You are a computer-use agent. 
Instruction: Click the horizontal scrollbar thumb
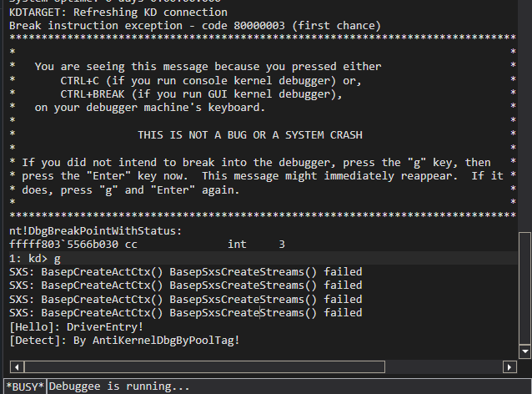click(x=204, y=366)
